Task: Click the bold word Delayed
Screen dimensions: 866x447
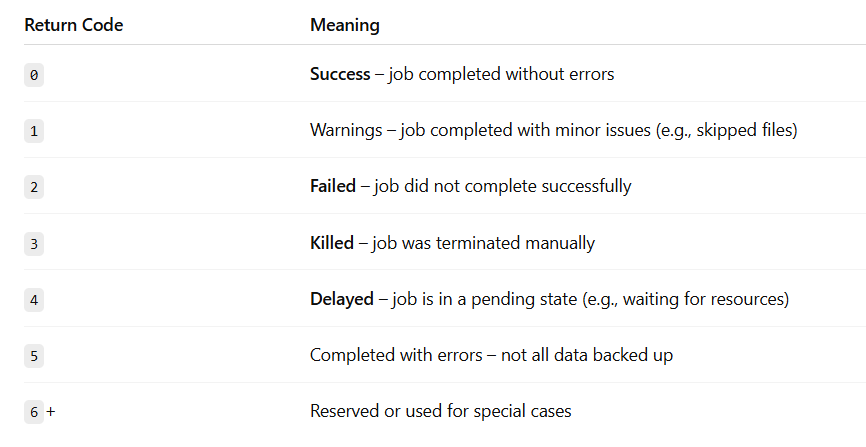Action: (341, 299)
